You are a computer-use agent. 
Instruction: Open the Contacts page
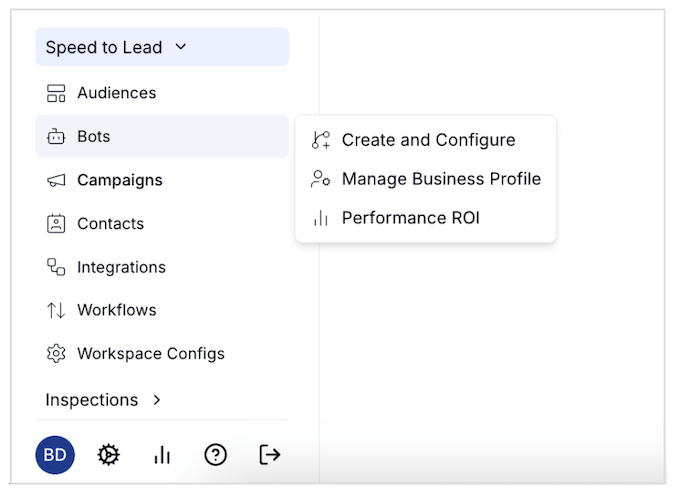[110, 224]
